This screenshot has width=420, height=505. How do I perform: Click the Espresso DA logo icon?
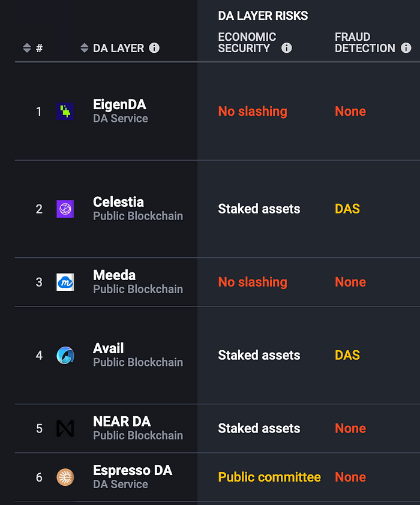(x=65, y=477)
